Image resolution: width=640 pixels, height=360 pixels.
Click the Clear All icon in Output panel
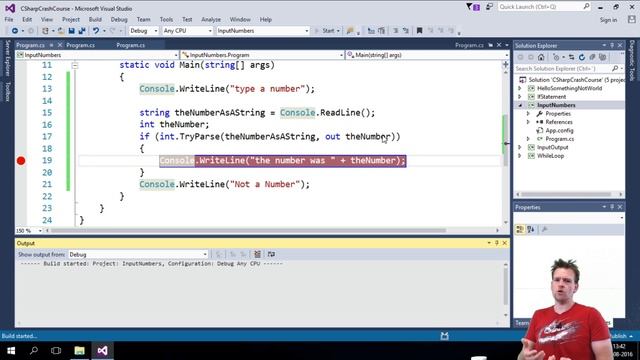(257, 254)
